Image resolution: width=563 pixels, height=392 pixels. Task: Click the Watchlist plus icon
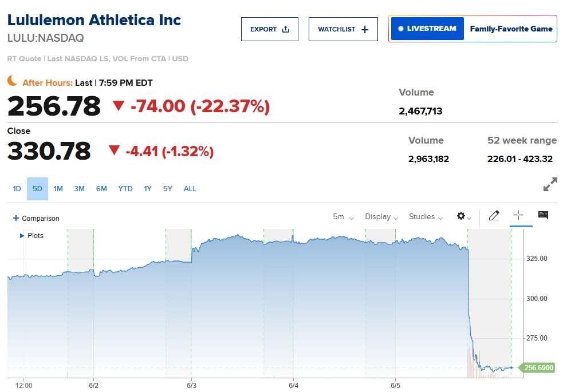click(x=364, y=29)
